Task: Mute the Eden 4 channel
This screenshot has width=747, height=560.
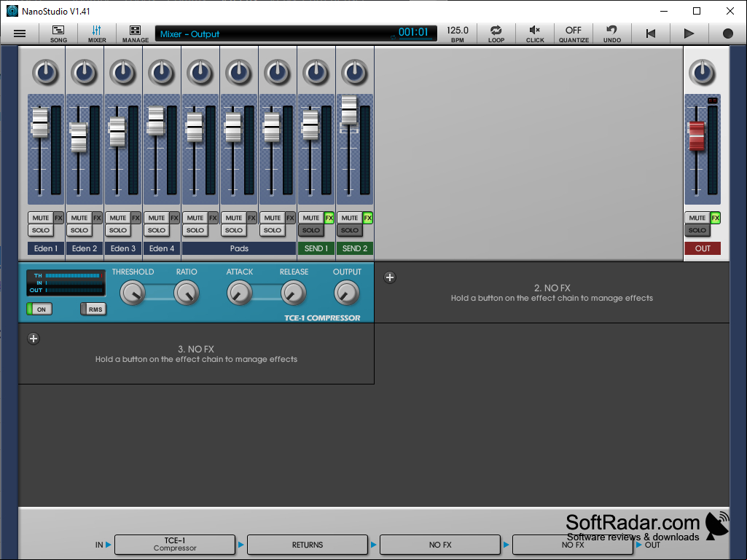Action: click(156, 218)
